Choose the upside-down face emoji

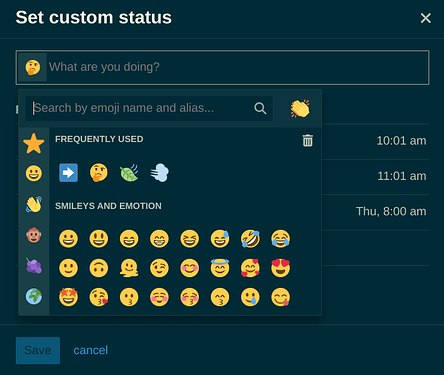(99, 268)
